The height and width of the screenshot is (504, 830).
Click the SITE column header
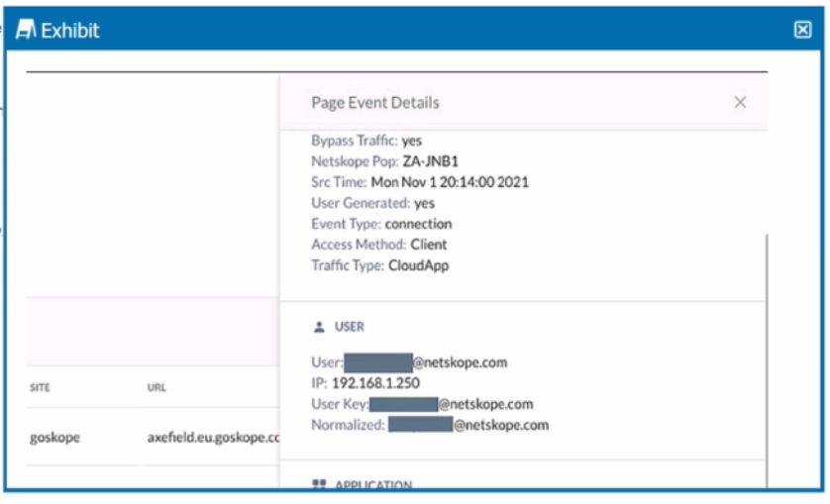(x=40, y=387)
